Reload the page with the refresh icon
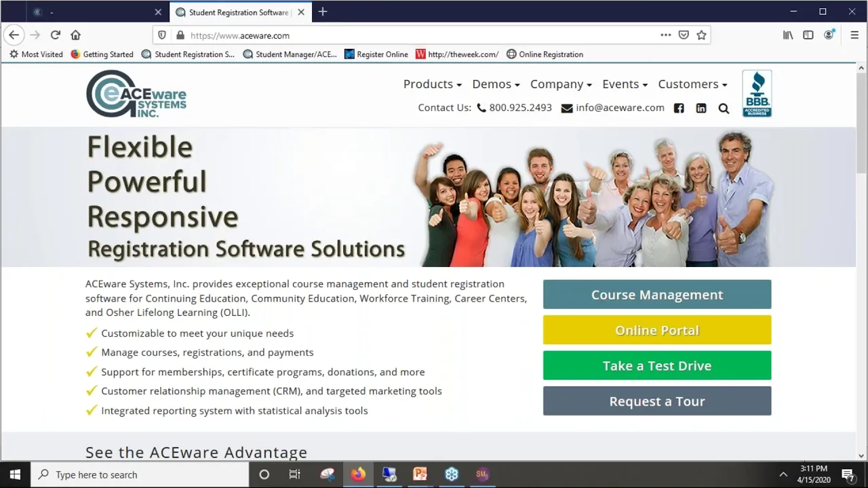 [x=56, y=35]
